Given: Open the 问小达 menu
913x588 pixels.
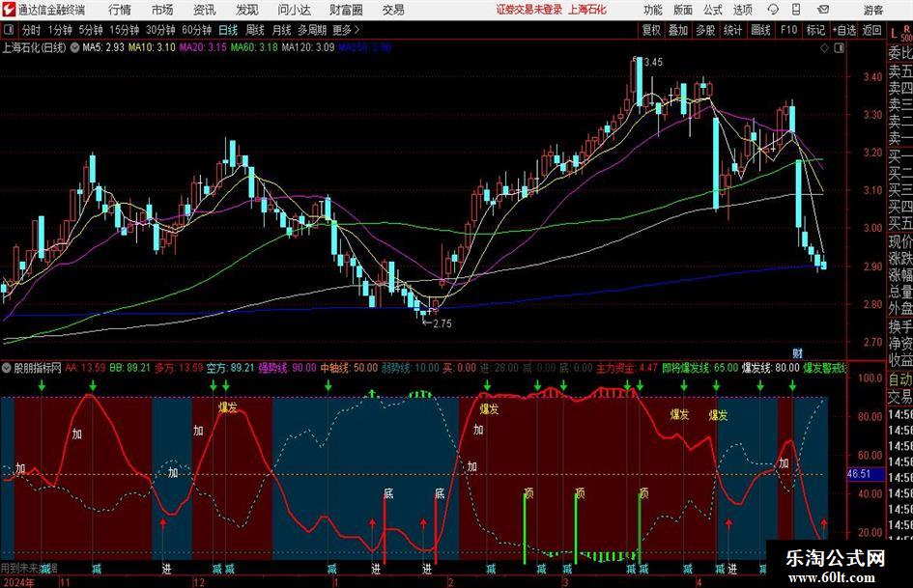Looking at the screenshot, I should point(294,10).
